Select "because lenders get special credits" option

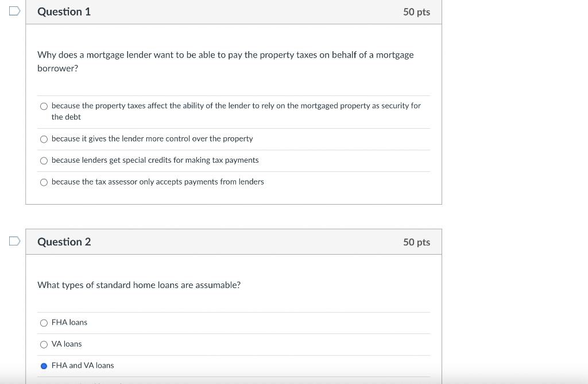[44, 160]
